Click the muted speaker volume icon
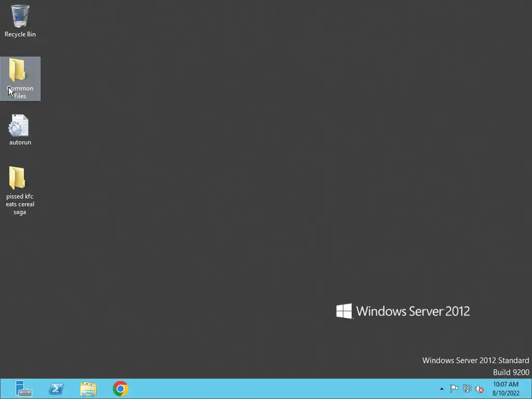Screen dimensions: 532x399 [x=480, y=389]
